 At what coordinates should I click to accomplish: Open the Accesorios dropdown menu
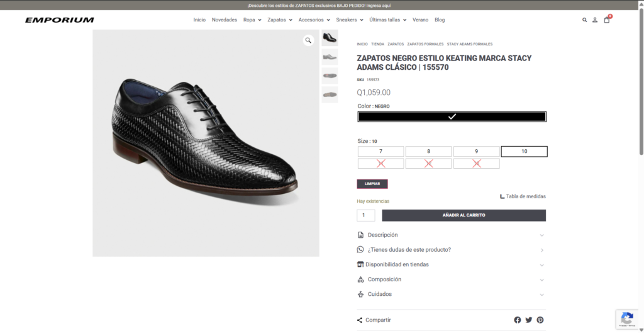point(314,20)
